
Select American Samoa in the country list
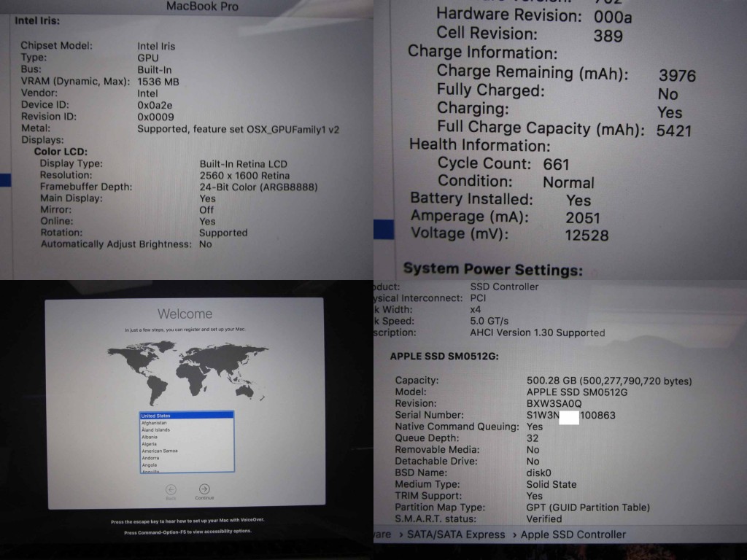coord(187,451)
